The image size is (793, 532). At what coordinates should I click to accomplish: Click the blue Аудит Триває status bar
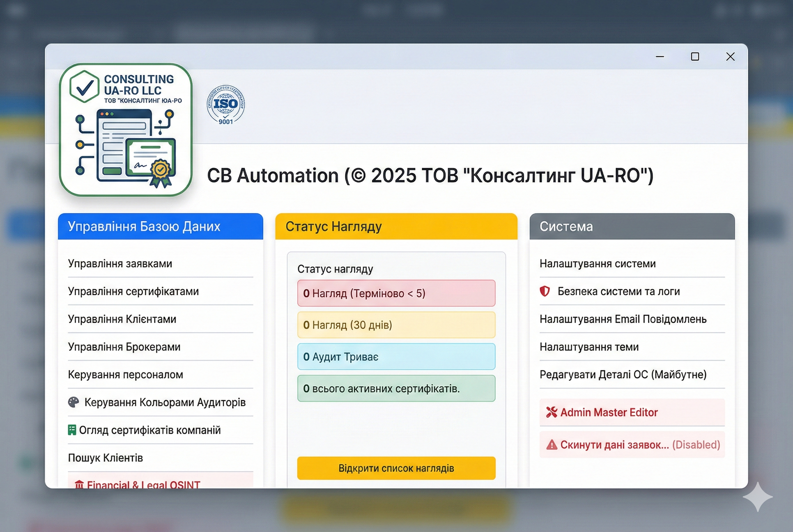coord(396,357)
